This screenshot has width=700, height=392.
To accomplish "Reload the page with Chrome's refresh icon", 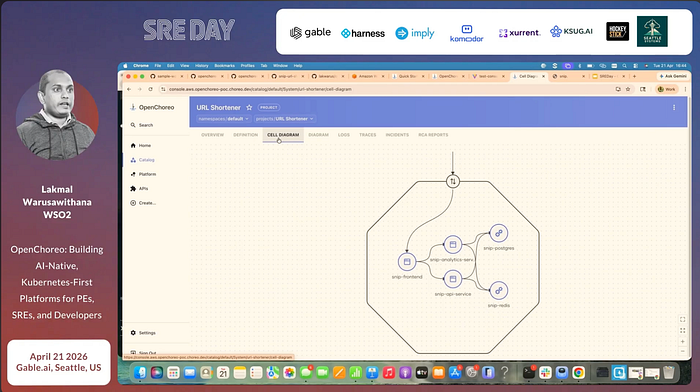I will click(150, 89).
